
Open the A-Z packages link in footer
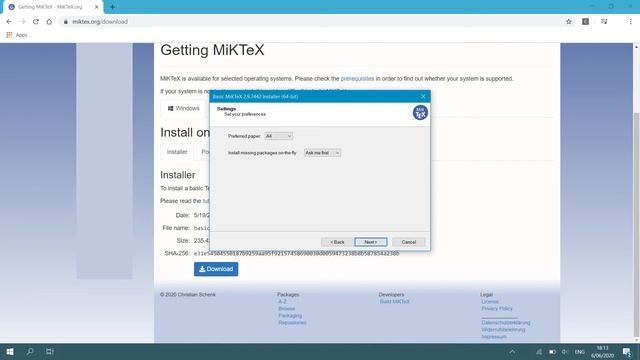click(282, 302)
